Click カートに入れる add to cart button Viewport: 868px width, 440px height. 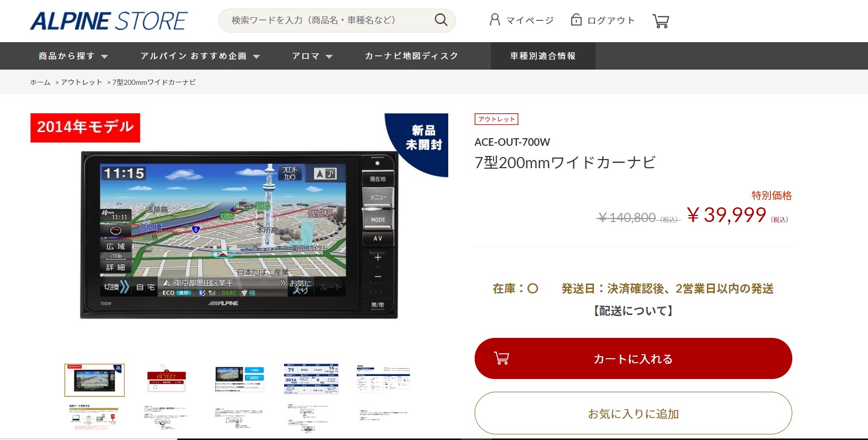pyautogui.click(x=633, y=359)
